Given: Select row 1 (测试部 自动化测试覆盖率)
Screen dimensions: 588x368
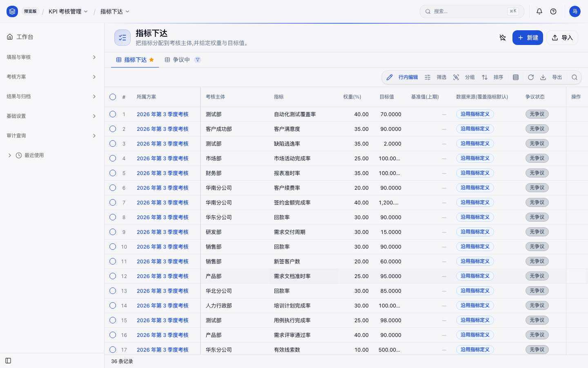Looking at the screenshot, I should coord(113,114).
